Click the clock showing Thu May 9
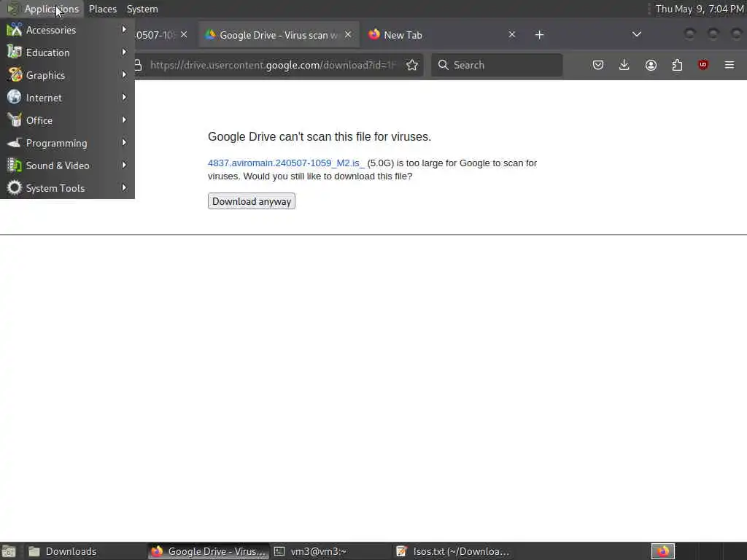The image size is (747, 560). (x=700, y=9)
